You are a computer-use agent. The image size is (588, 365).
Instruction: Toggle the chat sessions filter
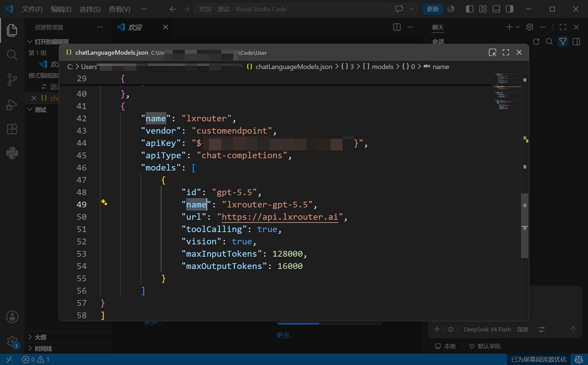(563, 42)
